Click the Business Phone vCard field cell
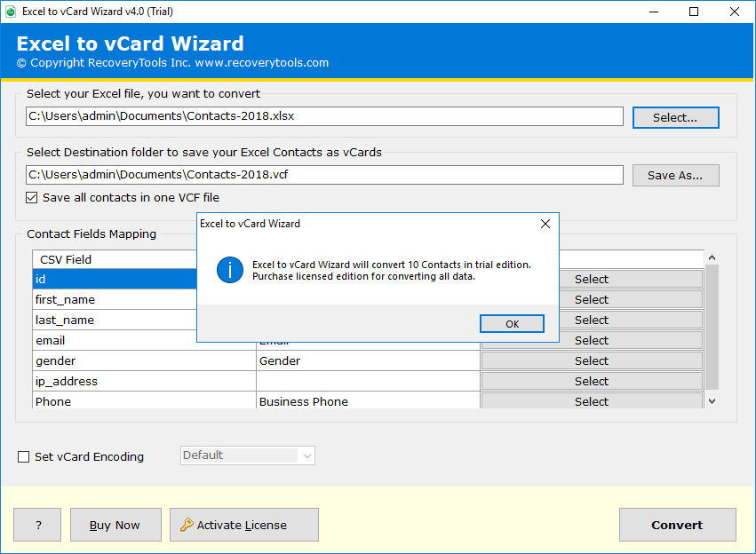756x554 pixels. point(368,400)
